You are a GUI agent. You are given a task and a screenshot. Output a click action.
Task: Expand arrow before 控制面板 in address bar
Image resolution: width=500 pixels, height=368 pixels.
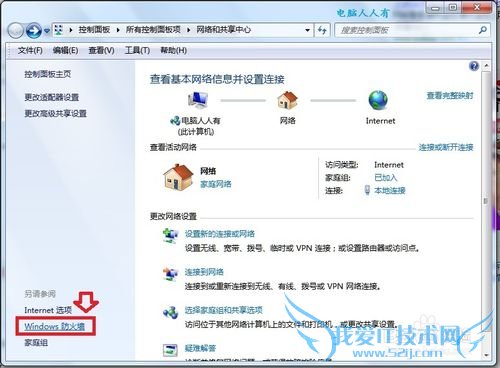tap(71, 30)
